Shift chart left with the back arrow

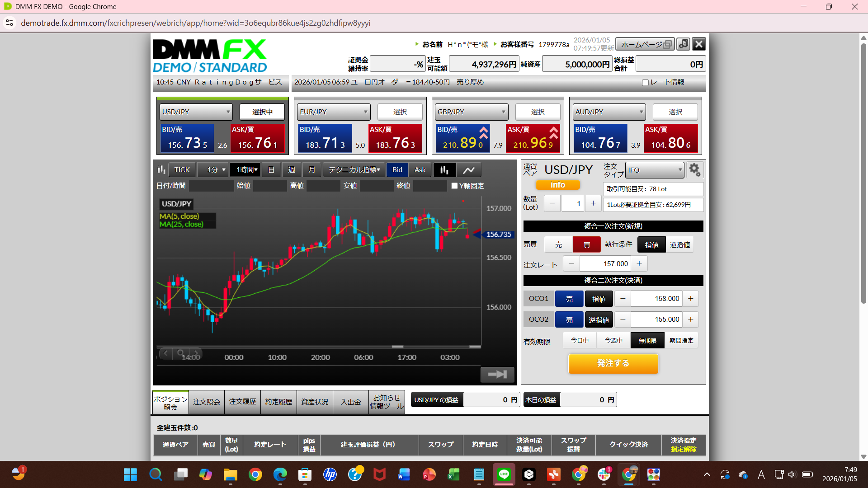point(166,353)
